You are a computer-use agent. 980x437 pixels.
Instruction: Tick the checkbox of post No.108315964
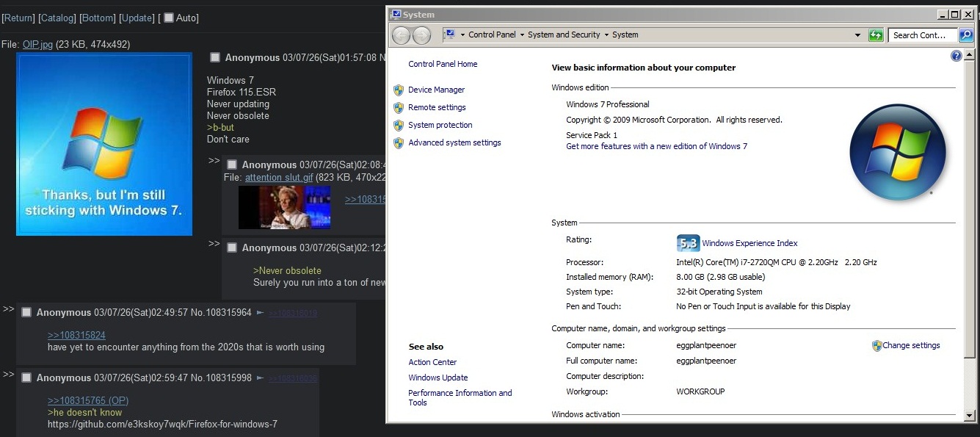(26, 312)
